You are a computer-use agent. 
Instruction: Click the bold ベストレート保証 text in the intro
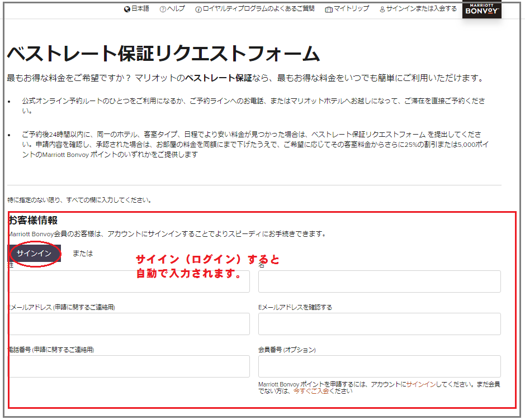point(218,78)
